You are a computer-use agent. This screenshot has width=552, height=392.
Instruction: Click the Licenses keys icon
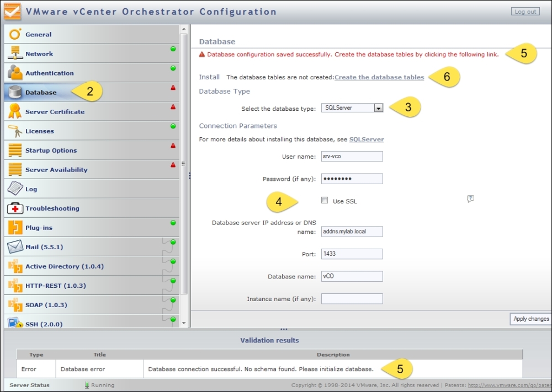15,131
